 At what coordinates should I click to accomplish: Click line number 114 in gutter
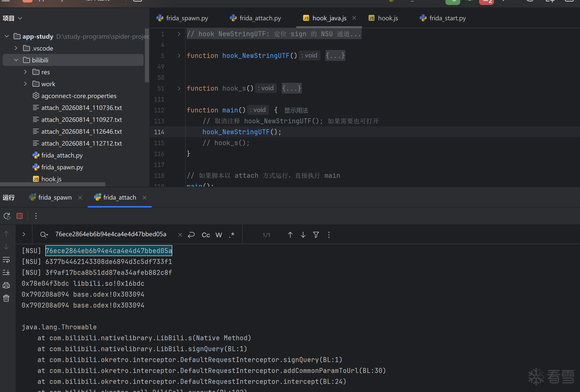159,132
